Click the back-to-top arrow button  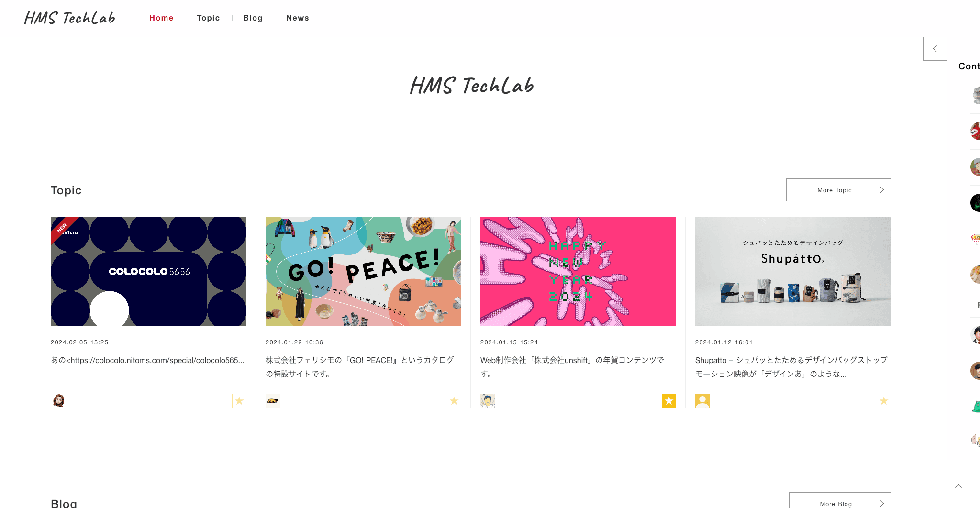pos(958,486)
